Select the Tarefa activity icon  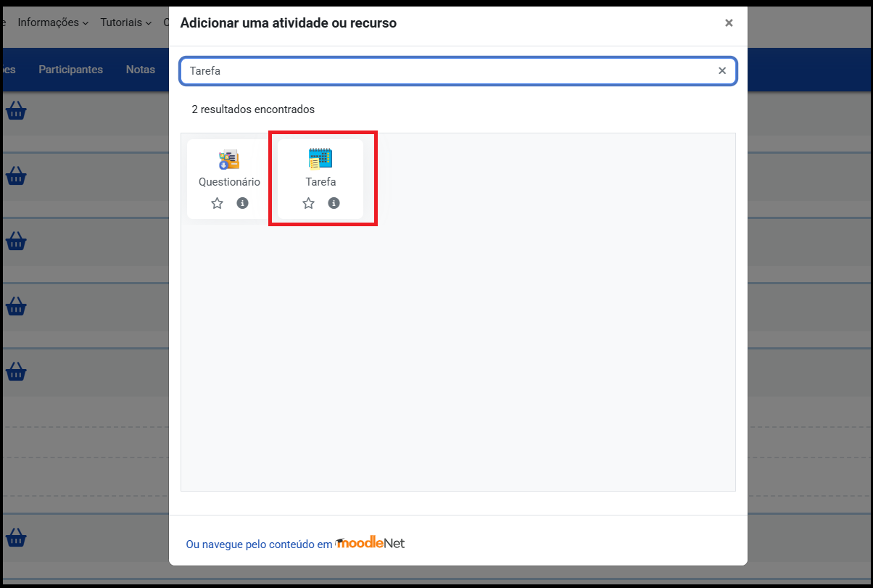[x=320, y=159]
